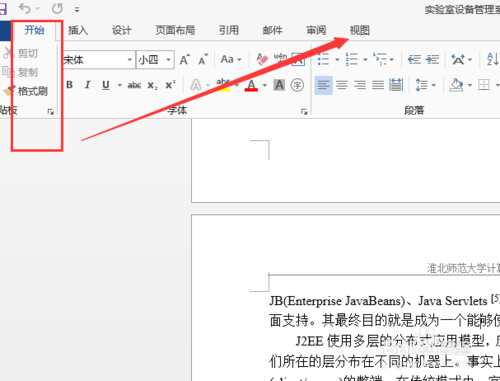Center align the text
The height and width of the screenshot is (381, 500).
coord(342,85)
